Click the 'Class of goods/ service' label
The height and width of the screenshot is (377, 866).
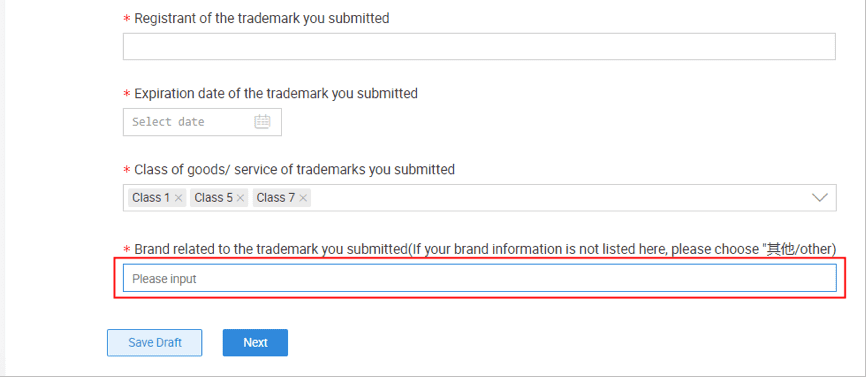[x=294, y=169]
